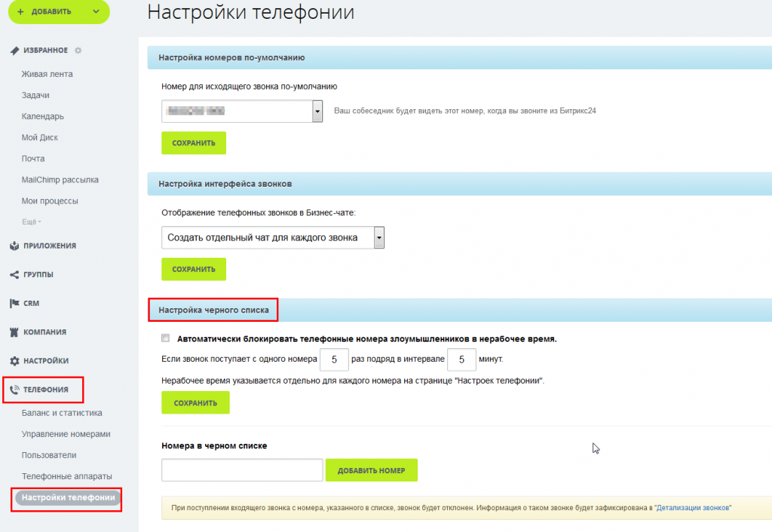Expand the ДОБАВИТЬ button chevron
The image size is (772, 532).
point(96,11)
